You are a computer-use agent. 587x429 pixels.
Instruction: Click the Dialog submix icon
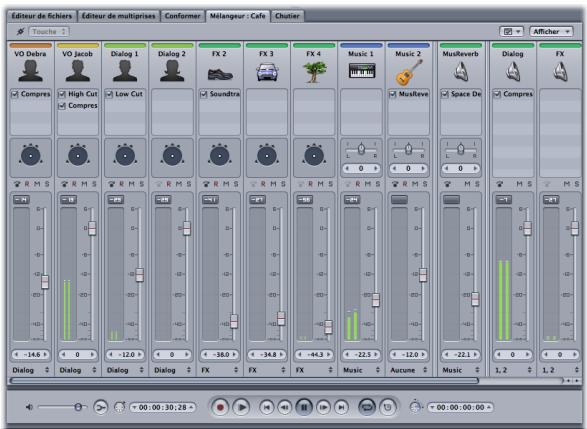513,71
